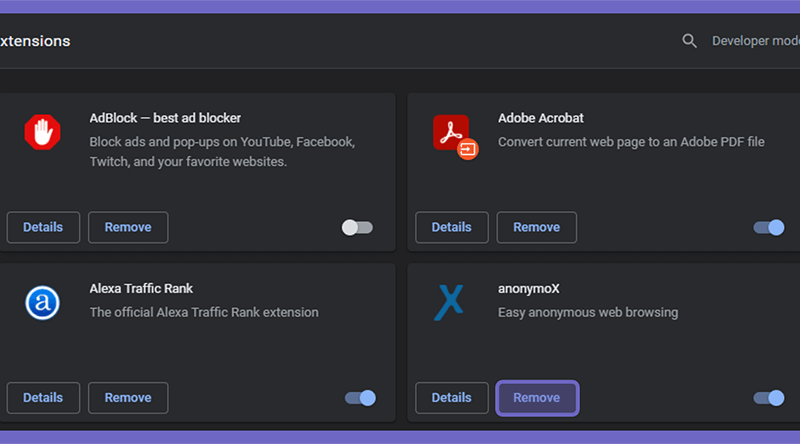Enable the AdBlock extension toggle
Screen dimensions: 800x444
coord(357,227)
